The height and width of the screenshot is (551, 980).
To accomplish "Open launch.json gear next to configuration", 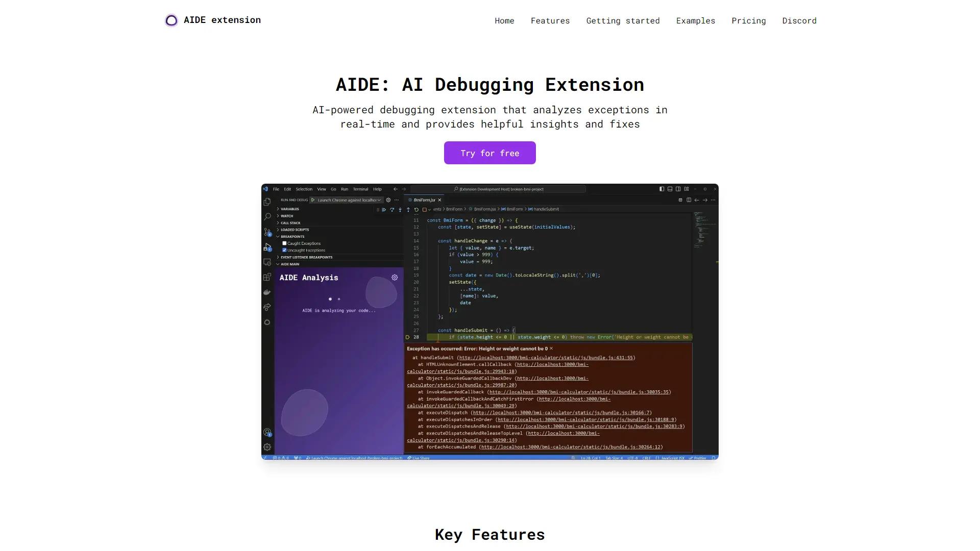I will tap(388, 200).
